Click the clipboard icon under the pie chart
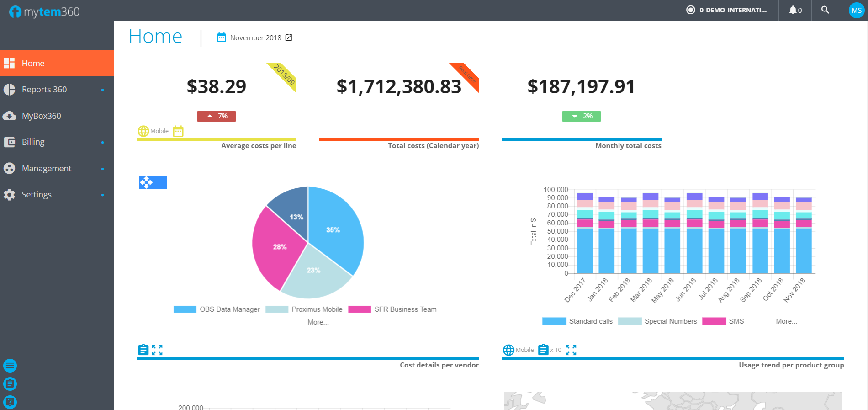The image size is (868, 410). [143, 350]
